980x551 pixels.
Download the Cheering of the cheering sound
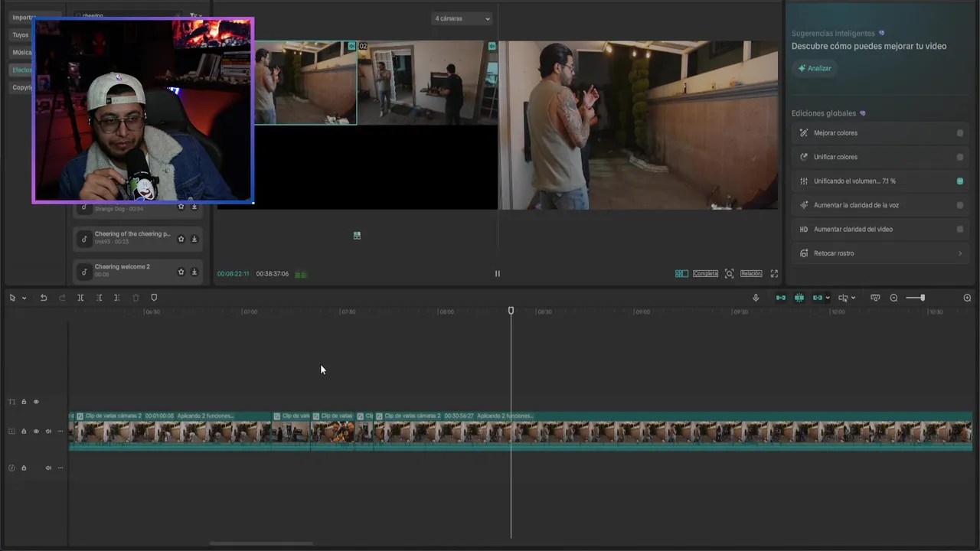(194, 239)
